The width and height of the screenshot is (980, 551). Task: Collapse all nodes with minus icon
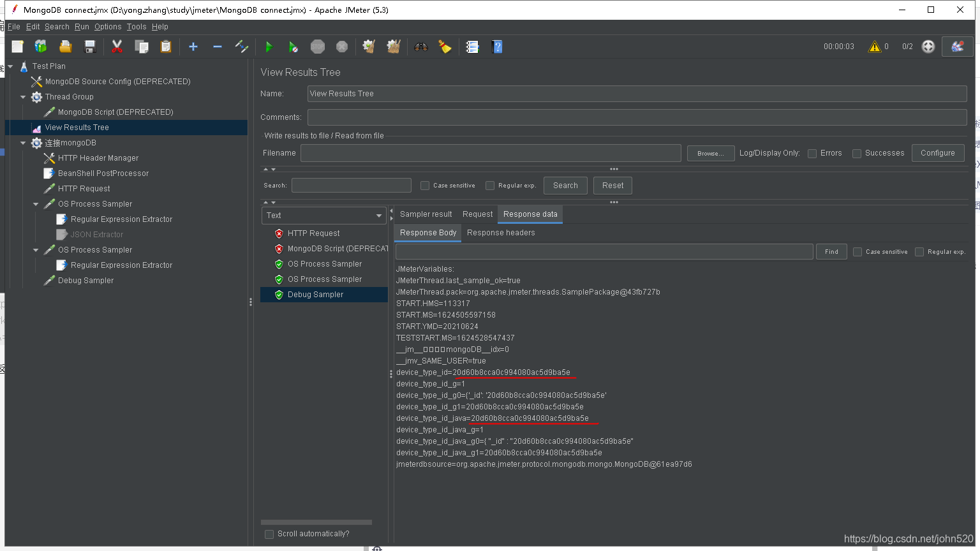[218, 47]
